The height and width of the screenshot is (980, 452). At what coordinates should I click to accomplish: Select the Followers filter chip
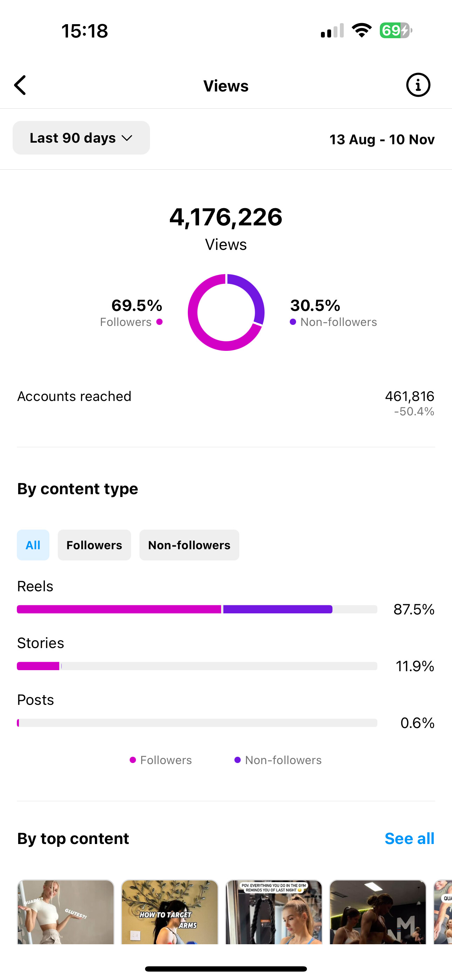coord(94,545)
